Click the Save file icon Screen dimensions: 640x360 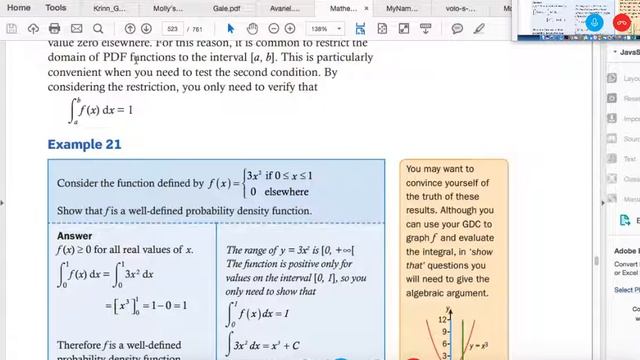pyautogui.click(x=12, y=29)
